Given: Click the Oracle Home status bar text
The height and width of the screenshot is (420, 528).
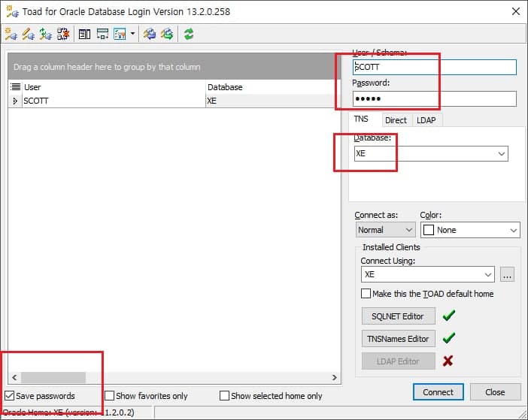Looking at the screenshot, I should click(68, 412).
